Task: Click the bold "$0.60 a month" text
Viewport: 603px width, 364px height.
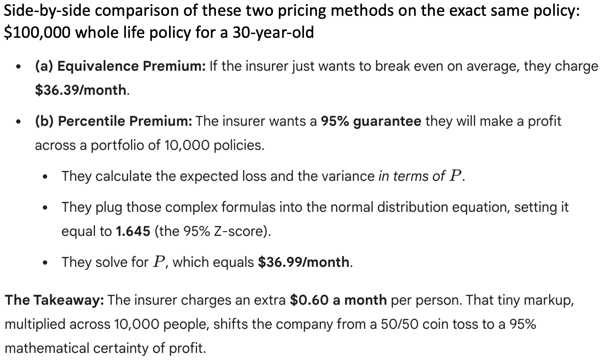Action: pyautogui.click(x=338, y=301)
